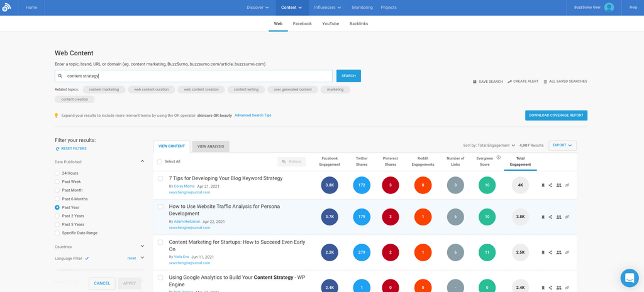View backlinks icon for Website Traffic Analysis article
Screen dimensions: 644x292
coord(567,217)
